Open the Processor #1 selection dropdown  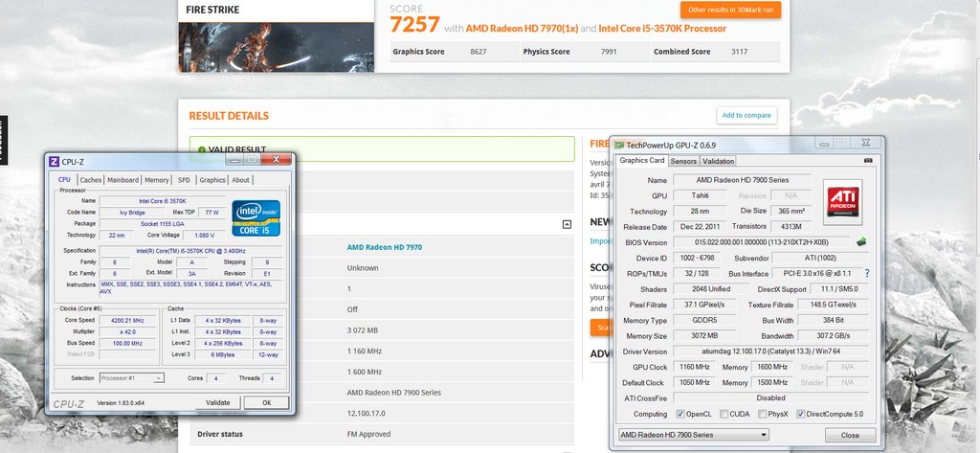click(131, 378)
